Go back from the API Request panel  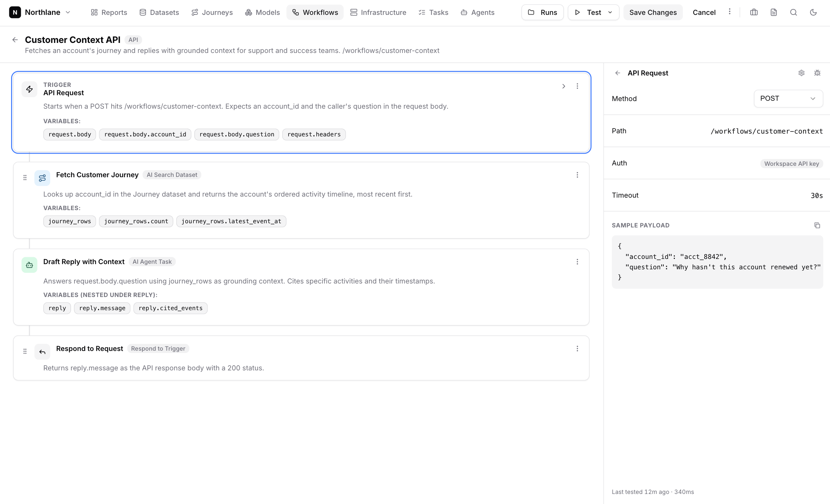pyautogui.click(x=618, y=73)
